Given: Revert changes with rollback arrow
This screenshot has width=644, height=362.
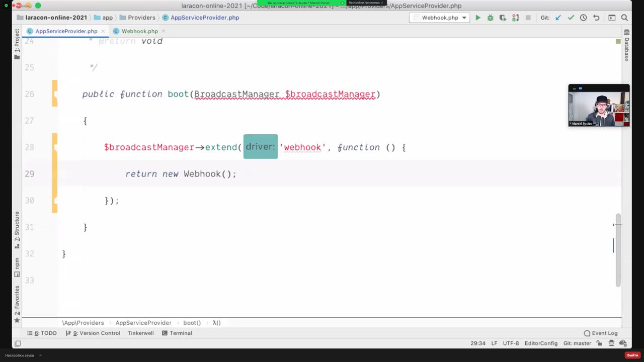Looking at the screenshot, I should (596, 18).
